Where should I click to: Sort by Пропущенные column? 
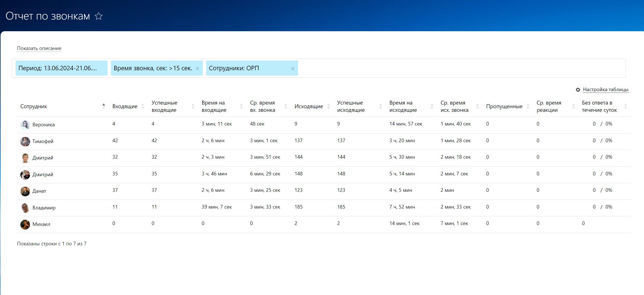528,106
